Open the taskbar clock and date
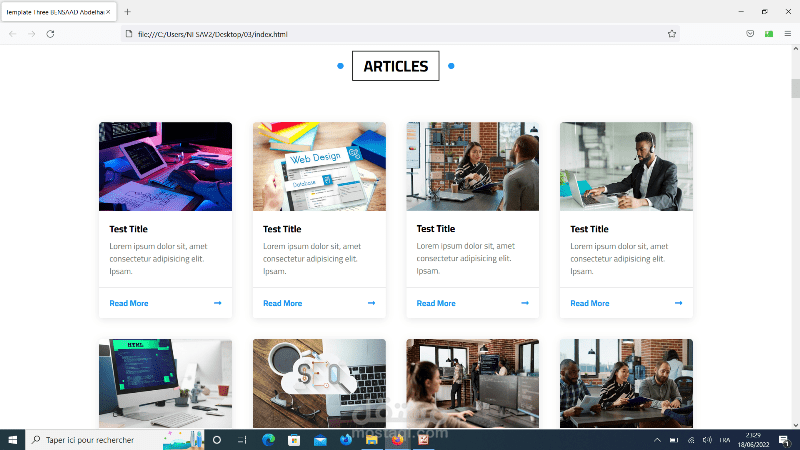This screenshot has height=450, width=800. [753, 440]
